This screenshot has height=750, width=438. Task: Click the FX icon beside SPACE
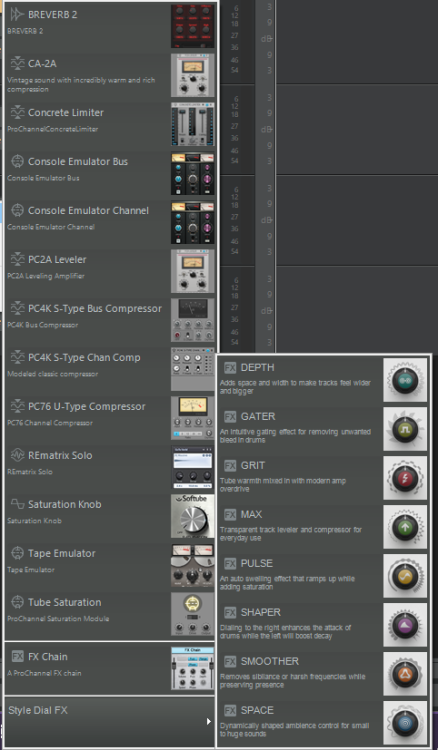click(x=230, y=710)
